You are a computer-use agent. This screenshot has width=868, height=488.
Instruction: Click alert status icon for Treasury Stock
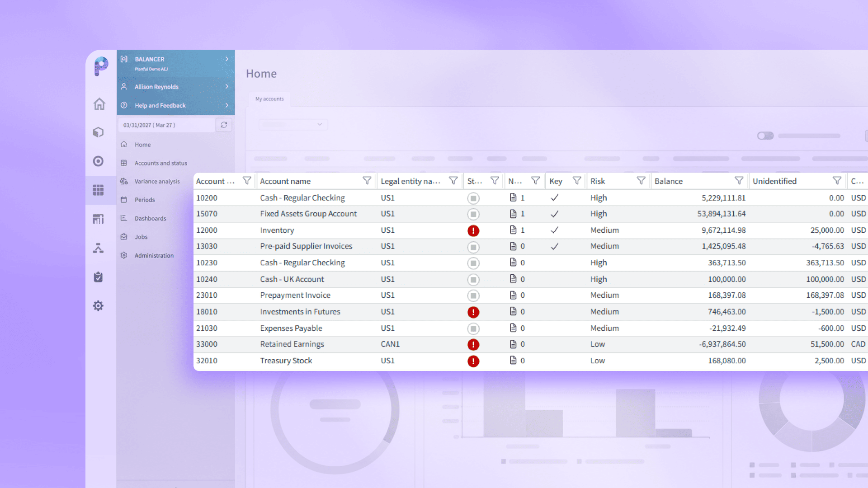tap(473, 361)
